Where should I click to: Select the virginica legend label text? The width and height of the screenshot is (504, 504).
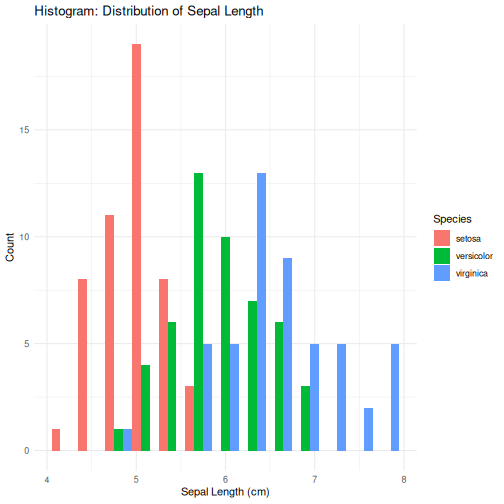point(471,273)
